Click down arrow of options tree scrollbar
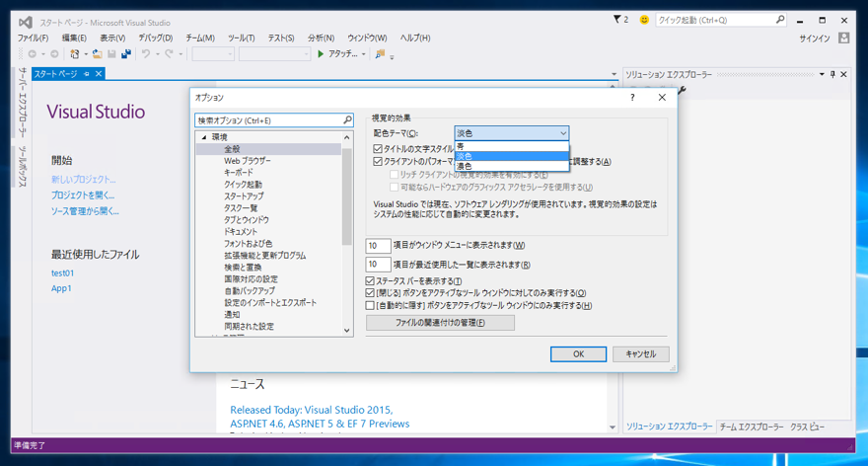The width and height of the screenshot is (868, 466). (347, 331)
